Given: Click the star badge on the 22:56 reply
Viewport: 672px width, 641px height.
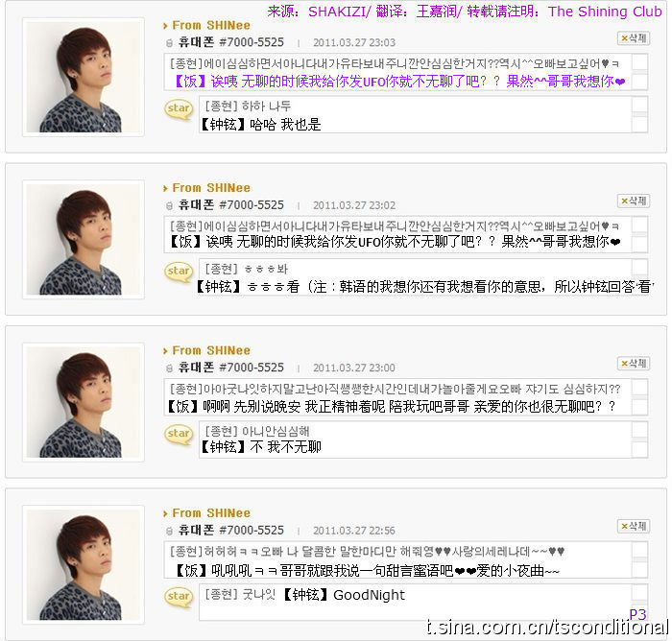Looking at the screenshot, I should tap(179, 597).
